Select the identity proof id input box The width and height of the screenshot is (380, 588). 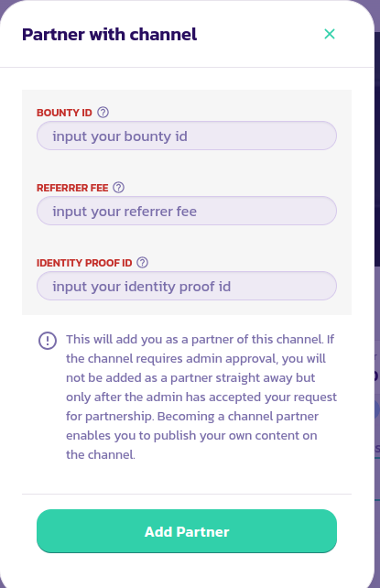(187, 286)
